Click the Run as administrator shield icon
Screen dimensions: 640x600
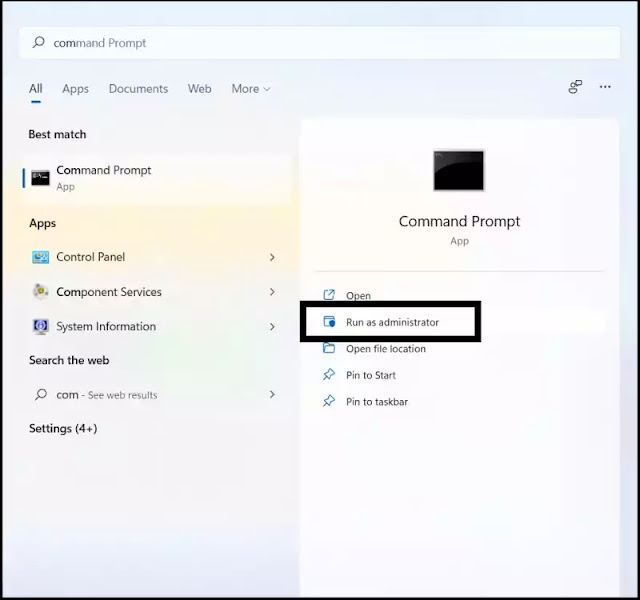(329, 322)
